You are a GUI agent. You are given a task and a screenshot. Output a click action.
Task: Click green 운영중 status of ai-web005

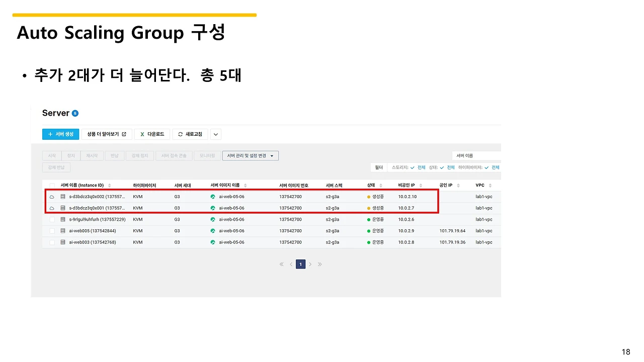[x=375, y=231]
